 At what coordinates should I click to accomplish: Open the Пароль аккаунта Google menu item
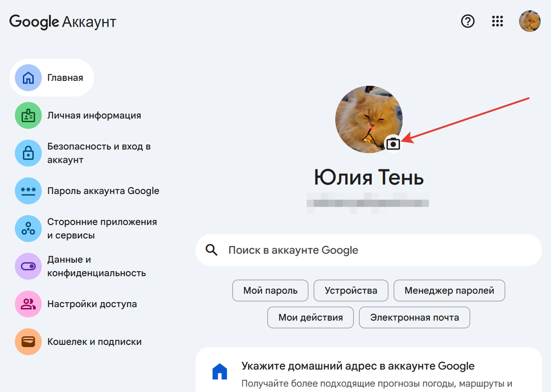point(103,190)
